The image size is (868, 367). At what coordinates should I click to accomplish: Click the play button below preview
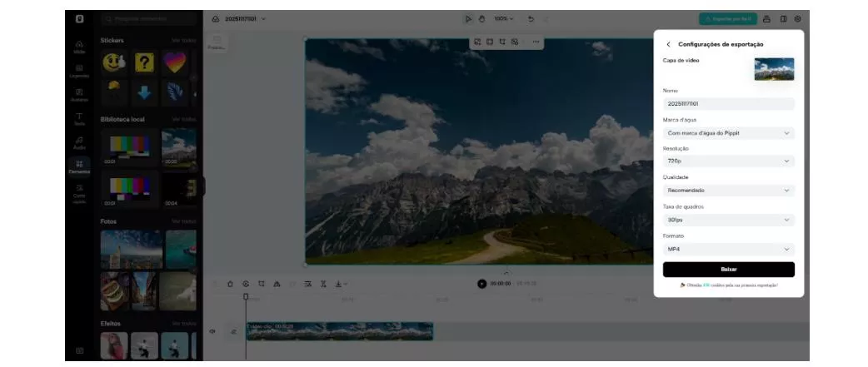[x=481, y=284]
